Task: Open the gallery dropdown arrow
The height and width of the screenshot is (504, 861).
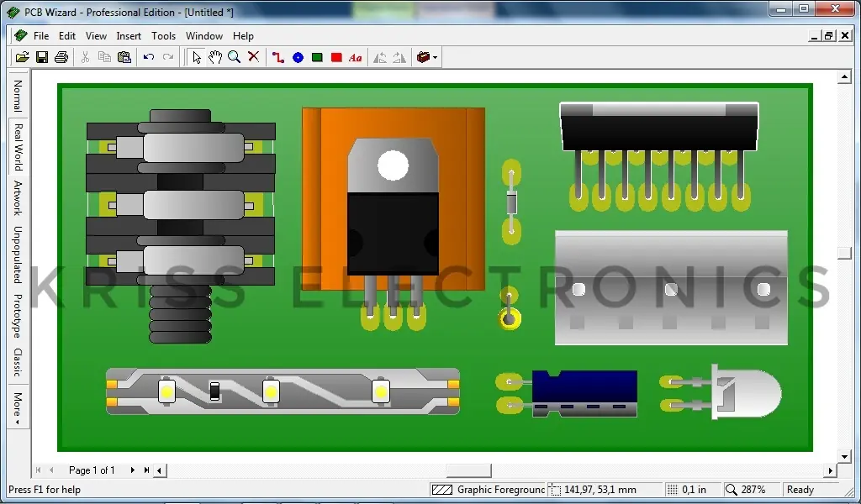Action: tap(435, 58)
